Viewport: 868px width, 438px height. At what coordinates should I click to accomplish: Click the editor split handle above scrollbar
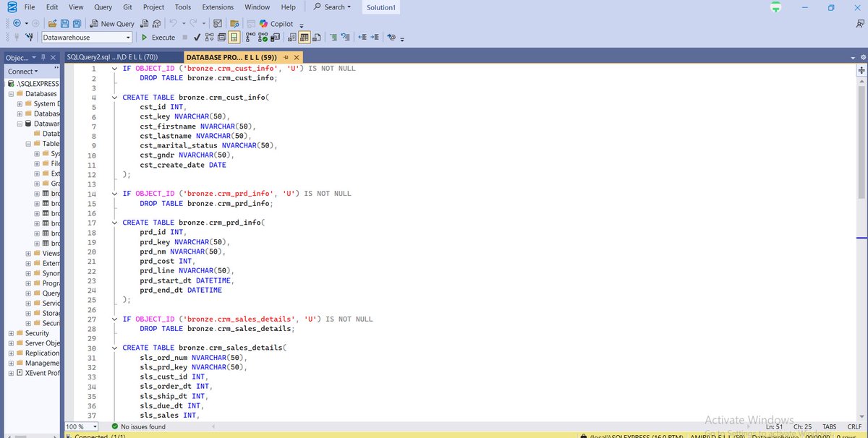[x=861, y=70]
